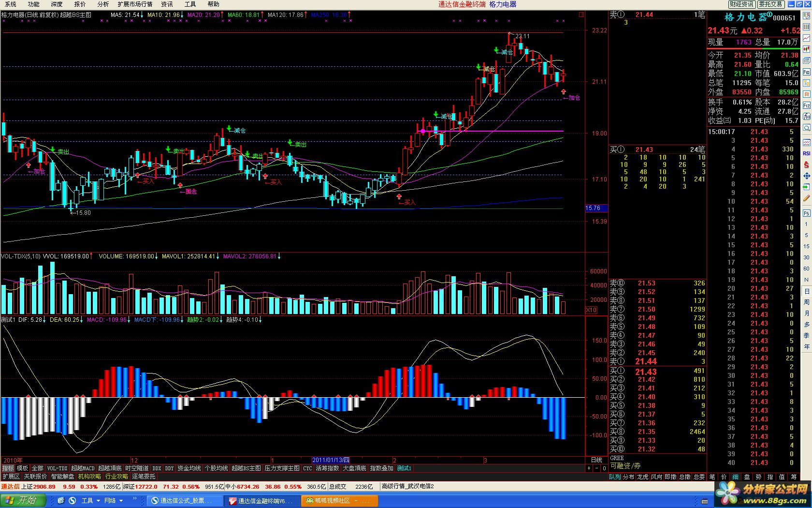The image size is (812, 508).
Task: Click the Sogou browser quick launch icon
Action: click(72, 500)
